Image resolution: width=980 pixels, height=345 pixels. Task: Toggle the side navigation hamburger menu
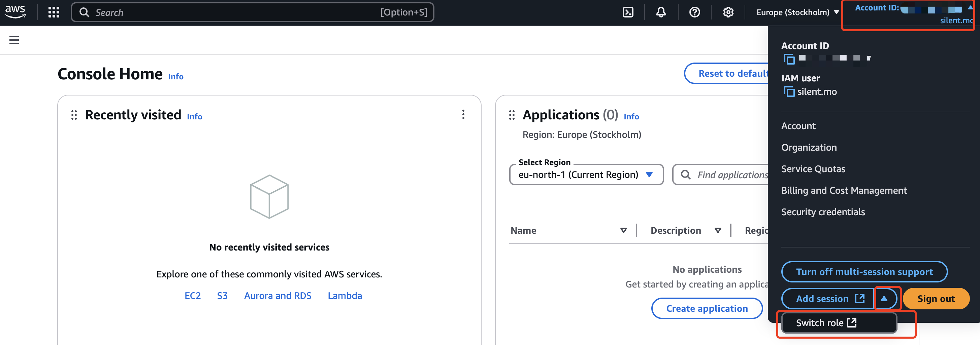14,40
